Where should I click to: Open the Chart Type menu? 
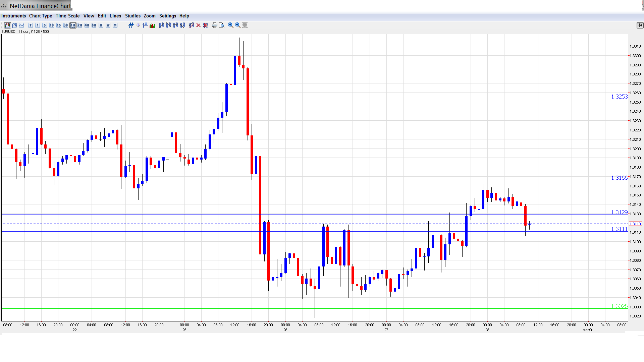pyautogui.click(x=41, y=16)
